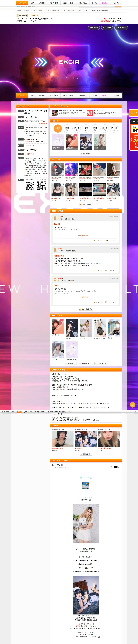Open 口コミ・体験談一覧 button
This screenshot has height=644, width=138.
pyautogui.click(x=86, y=309)
